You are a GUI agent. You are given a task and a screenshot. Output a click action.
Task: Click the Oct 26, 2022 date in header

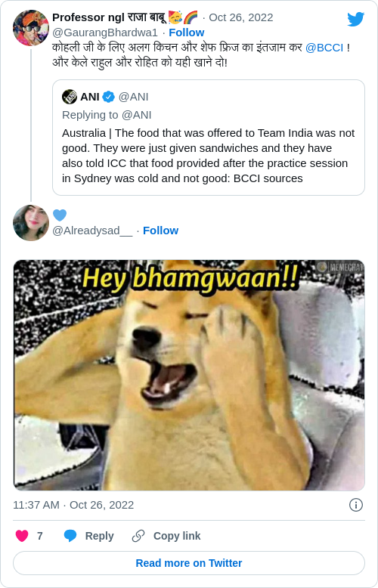[x=240, y=17]
